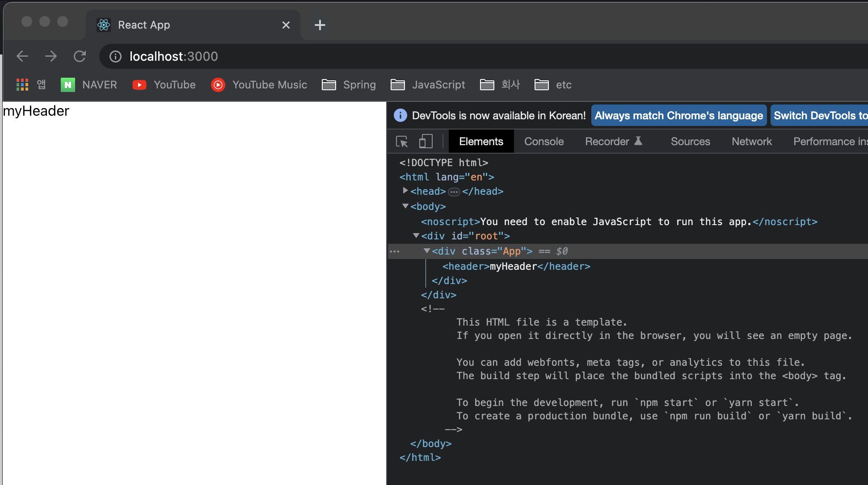The height and width of the screenshot is (485, 868).
Task: Open the Apps grid bookmark icon
Action: (x=22, y=84)
